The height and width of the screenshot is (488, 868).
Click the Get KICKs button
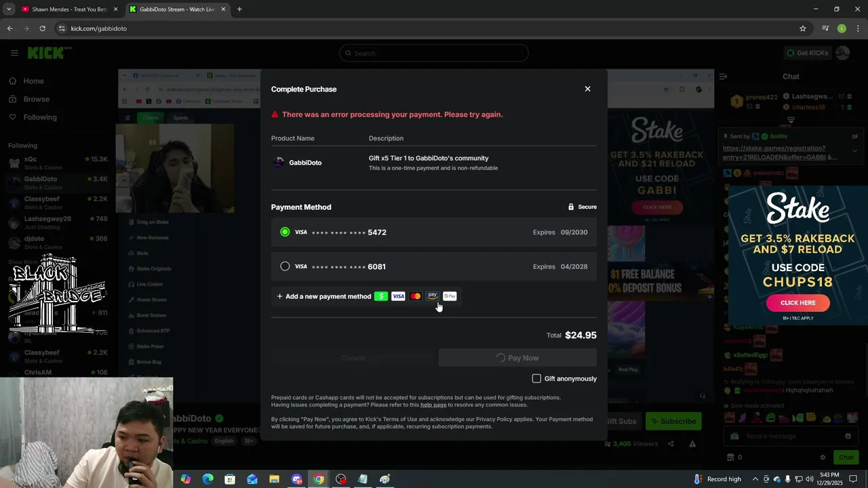coord(807,53)
